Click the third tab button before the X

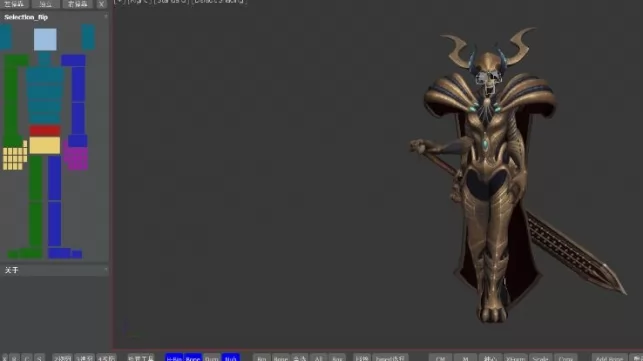[x=78, y=4]
